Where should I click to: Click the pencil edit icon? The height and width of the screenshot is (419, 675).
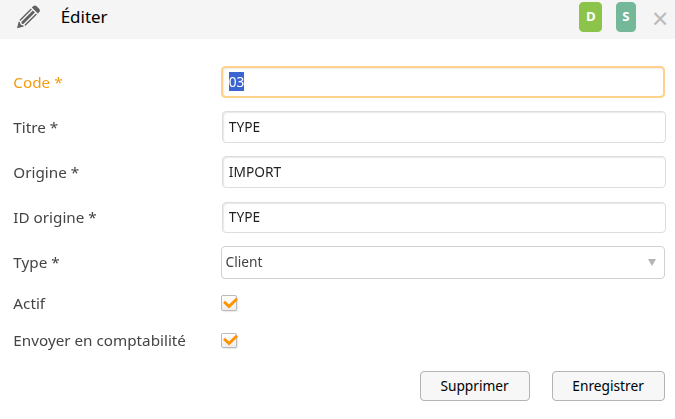(28, 17)
